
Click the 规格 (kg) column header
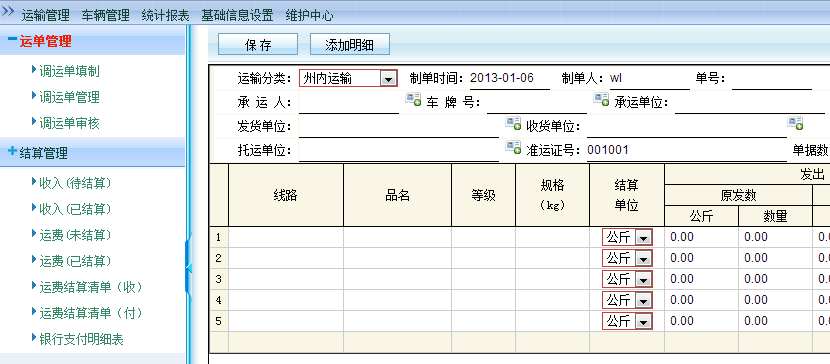[x=553, y=195]
